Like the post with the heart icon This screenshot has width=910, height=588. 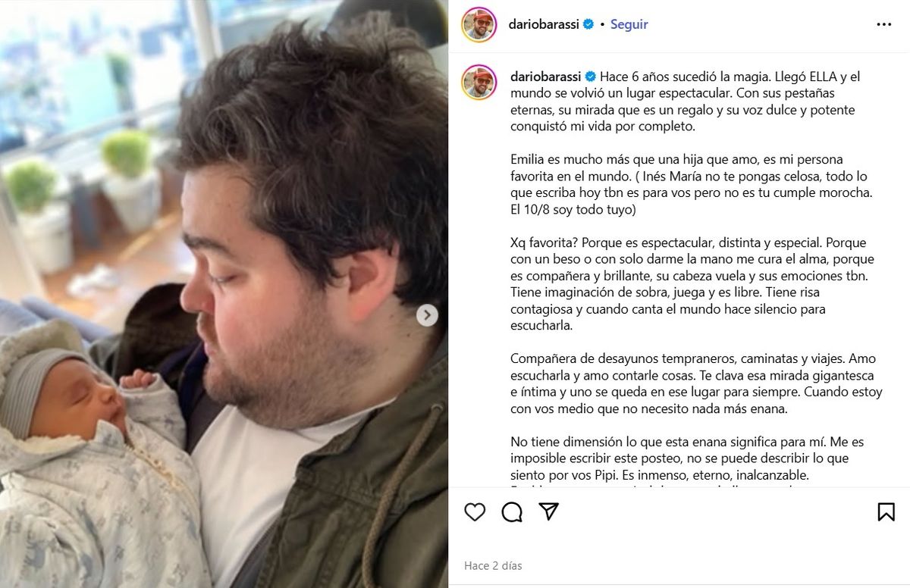(475, 512)
